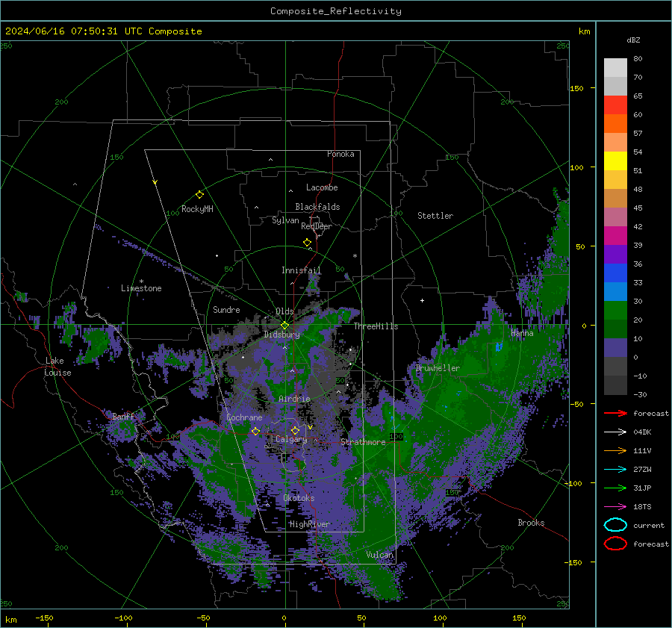Click the Strathmore label
This screenshot has height=628, width=672.
coord(364,442)
